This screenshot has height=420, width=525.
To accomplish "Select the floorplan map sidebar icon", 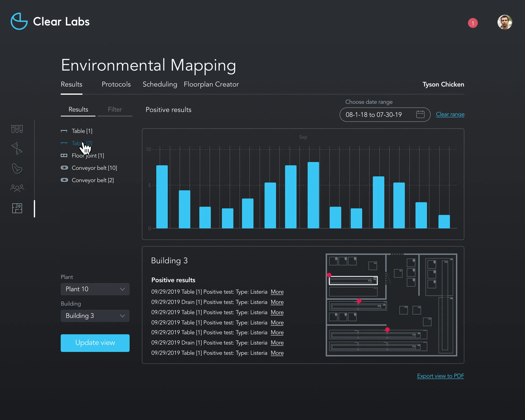I will click(x=17, y=208).
